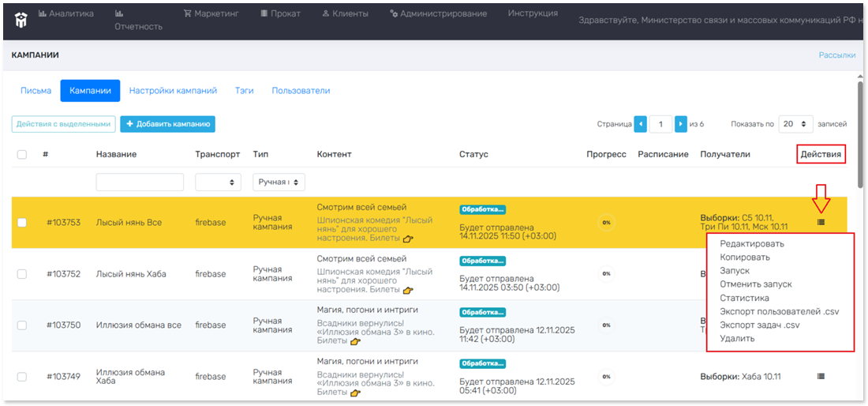Switch to the Настройки кампаний tab

point(173,91)
